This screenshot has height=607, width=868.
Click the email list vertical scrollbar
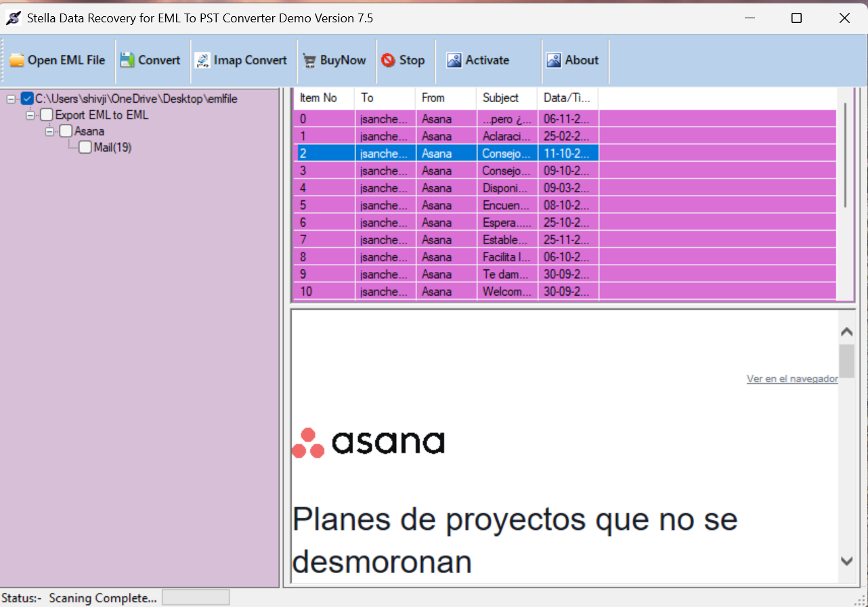[x=845, y=156]
